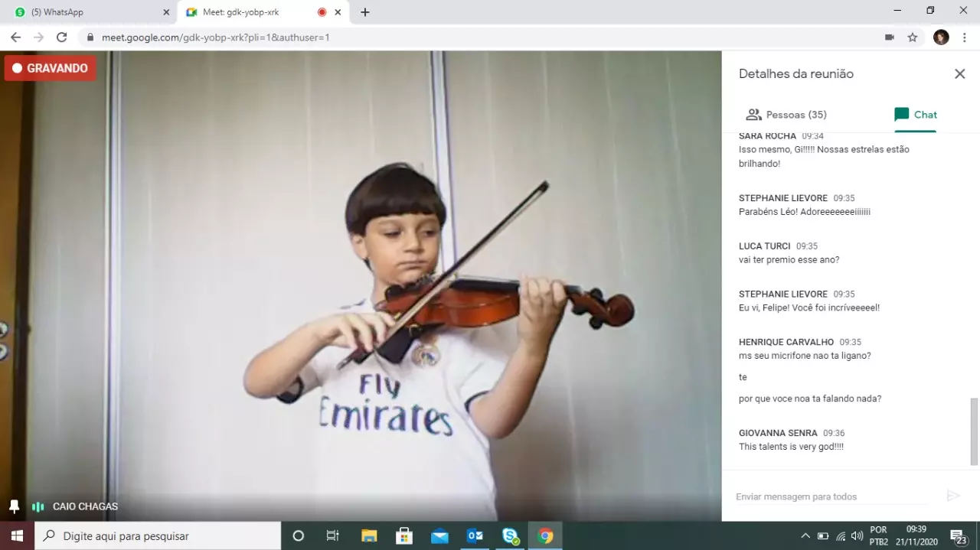Click the send message arrow icon
980x550 pixels.
[x=952, y=496]
